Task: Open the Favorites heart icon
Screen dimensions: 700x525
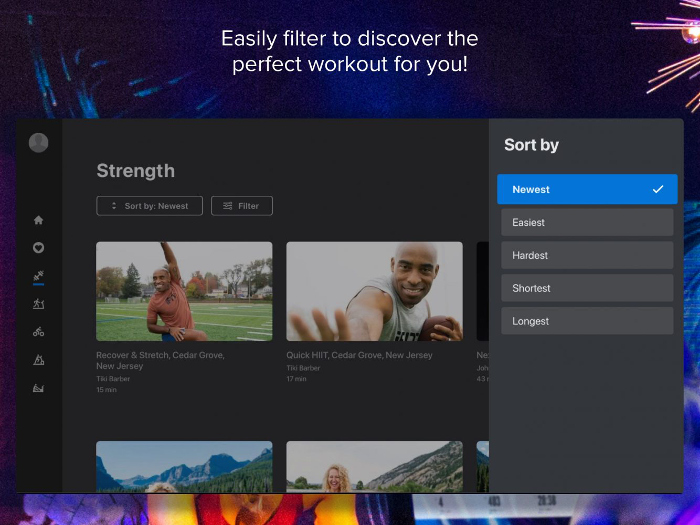Action: 38,248
